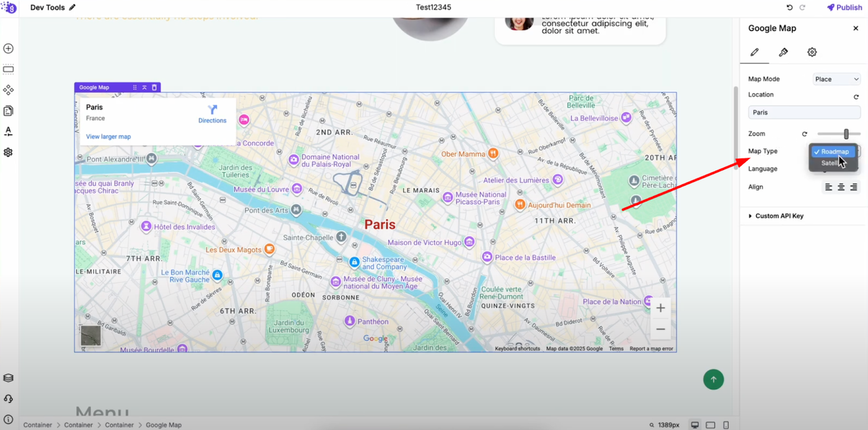The width and height of the screenshot is (868, 430).
Task: Align map to the right
Action: click(x=854, y=187)
